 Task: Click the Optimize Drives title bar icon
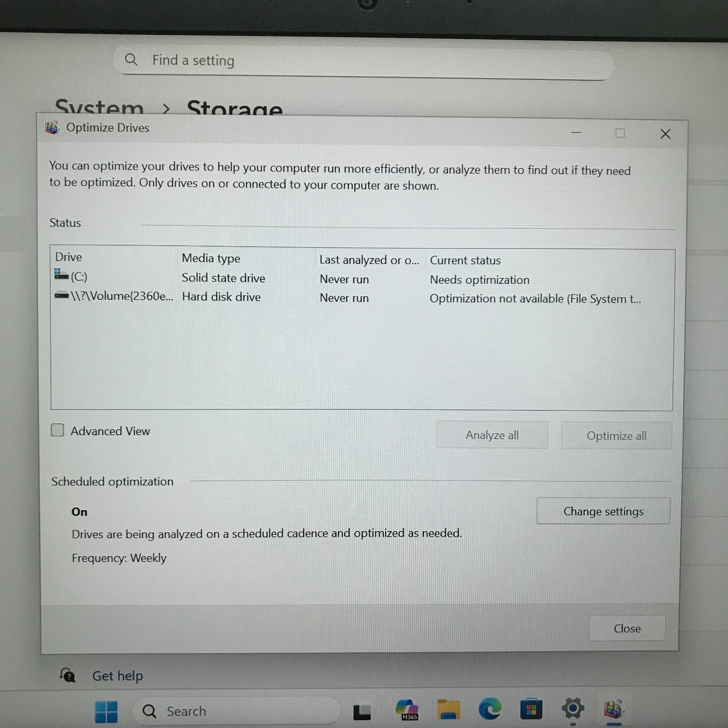pyautogui.click(x=52, y=127)
